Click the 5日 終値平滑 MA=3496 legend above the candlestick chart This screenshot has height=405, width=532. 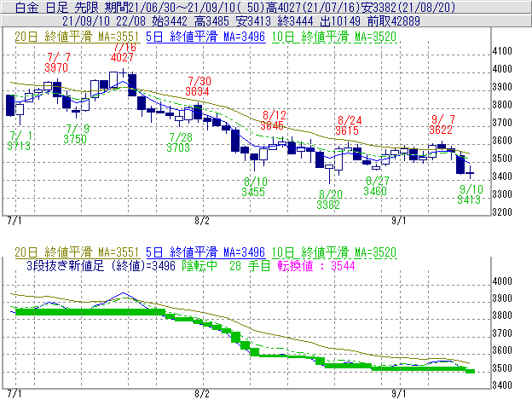tap(205, 37)
